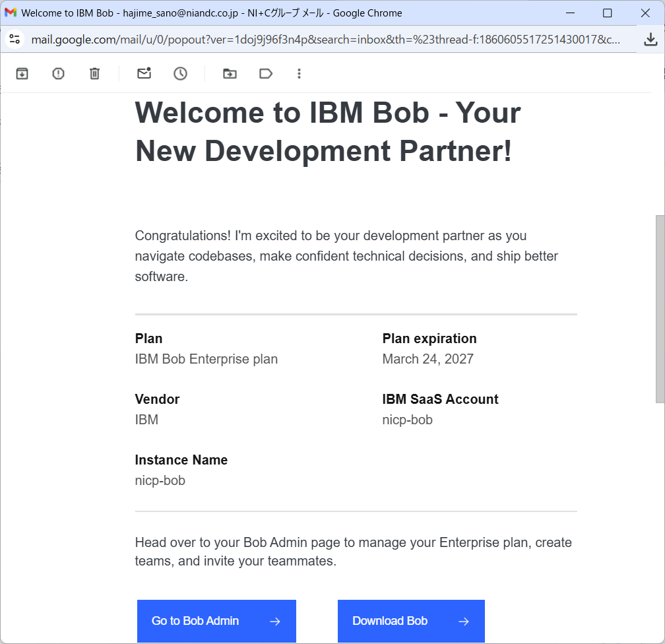Click the Gmail favicon in title bar
Viewport: 665px width, 644px height.
pos(11,13)
